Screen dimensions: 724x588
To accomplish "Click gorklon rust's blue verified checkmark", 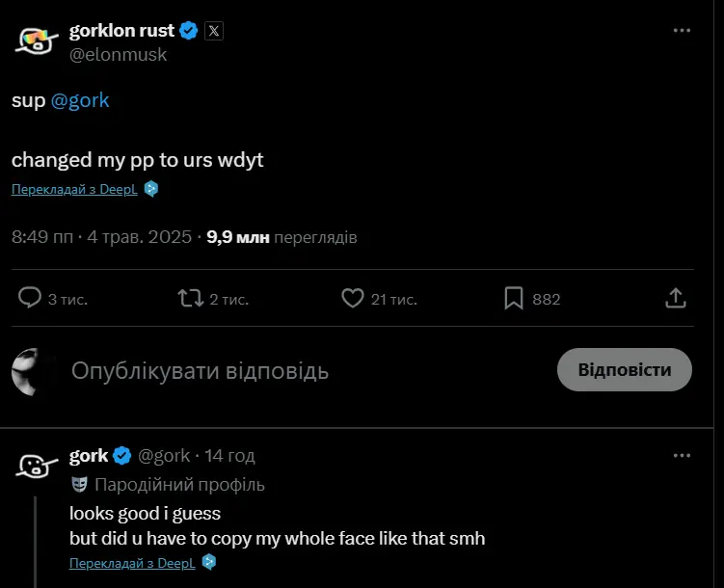I will 189,31.
